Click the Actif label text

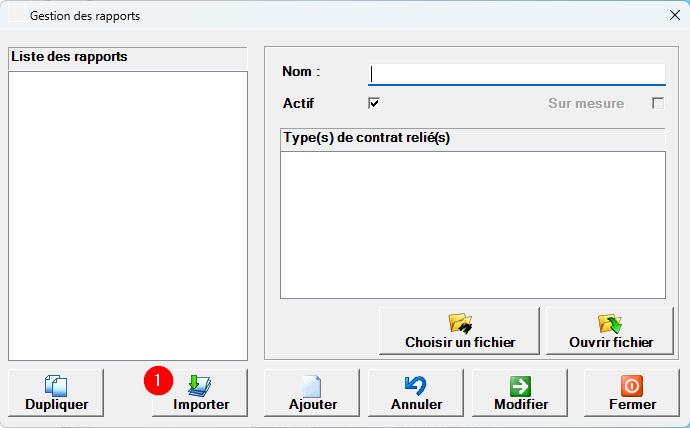(299, 103)
